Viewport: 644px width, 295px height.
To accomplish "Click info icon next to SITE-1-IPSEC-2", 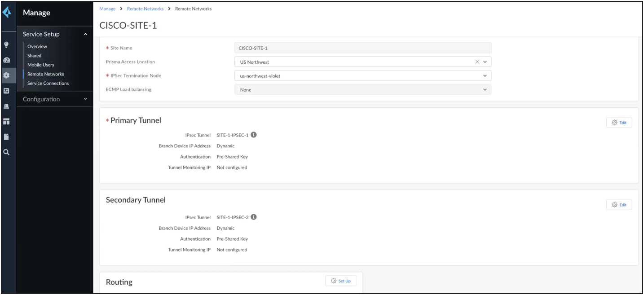I will (253, 217).
